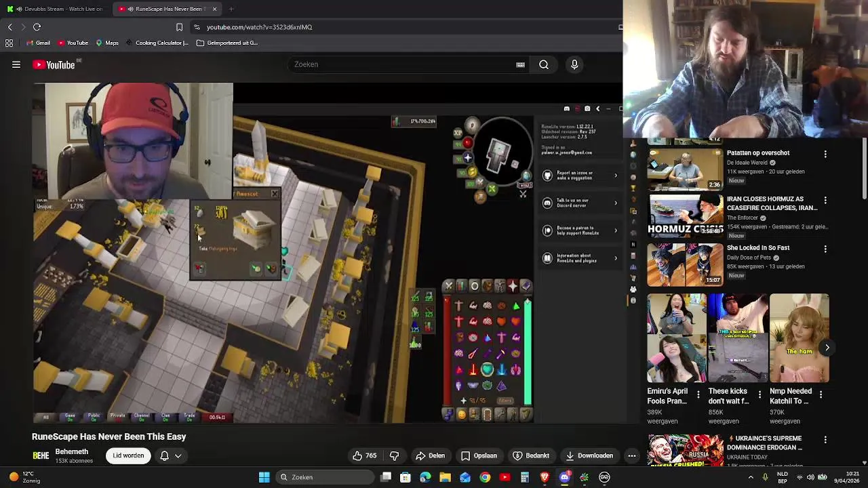Open the weather widget showing 12°C Zonnig
This screenshot has width=868, height=488.
pos(26,477)
